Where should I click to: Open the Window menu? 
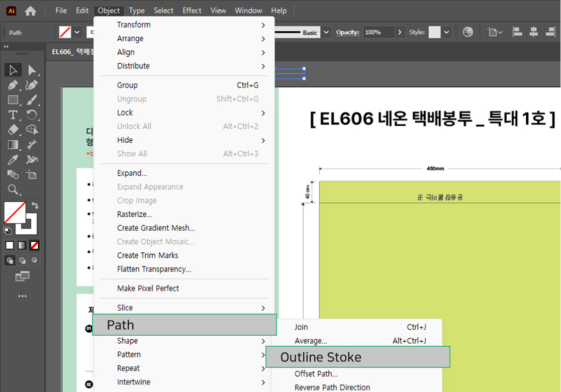[248, 11]
